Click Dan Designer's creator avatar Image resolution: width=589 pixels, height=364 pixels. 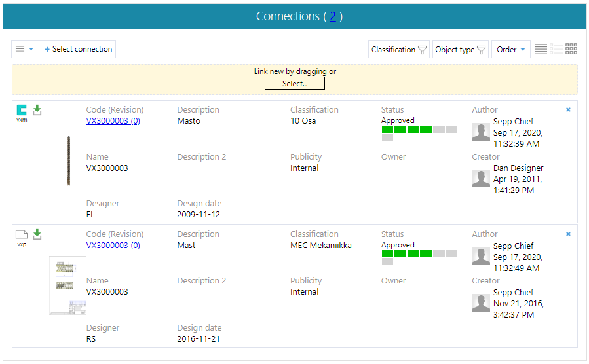481,179
